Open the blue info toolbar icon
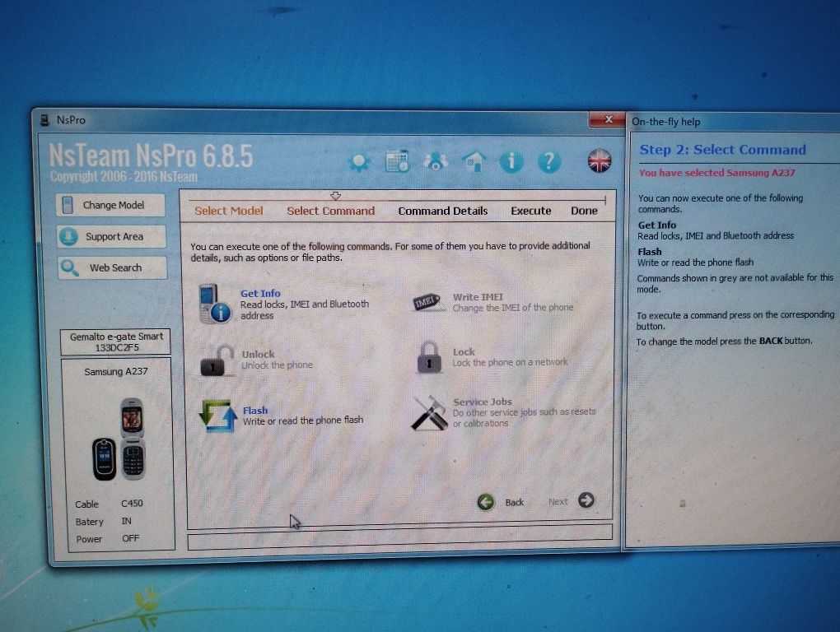The width and height of the screenshot is (840, 632). (x=511, y=161)
